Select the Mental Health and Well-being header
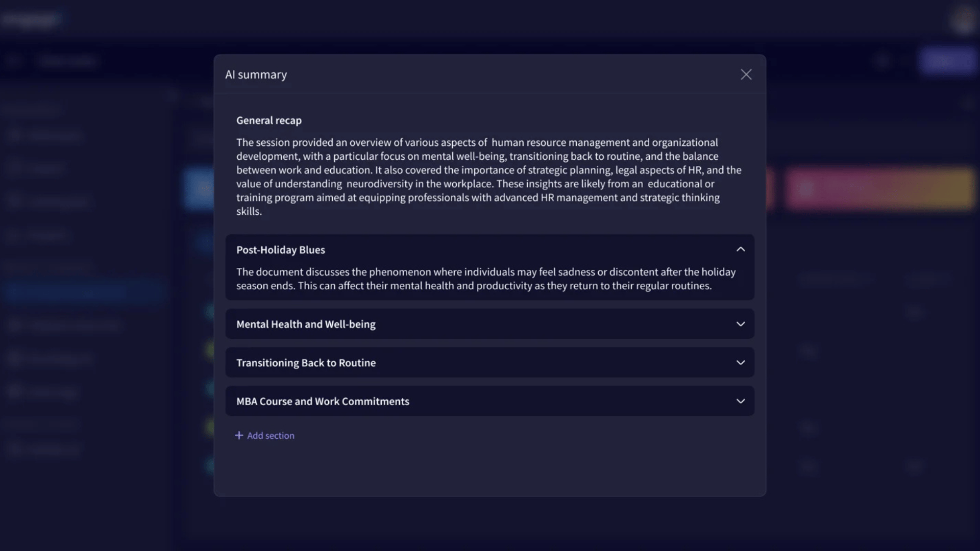The height and width of the screenshot is (551, 980). (306, 324)
